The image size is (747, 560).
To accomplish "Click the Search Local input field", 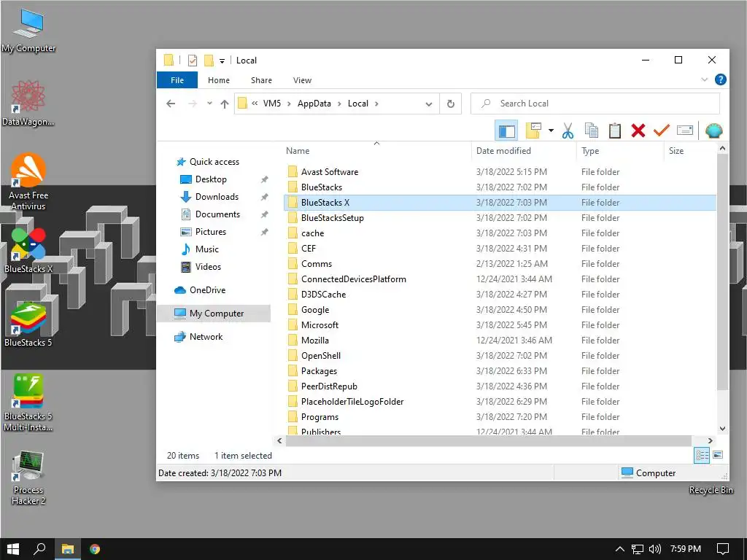I will [x=595, y=104].
